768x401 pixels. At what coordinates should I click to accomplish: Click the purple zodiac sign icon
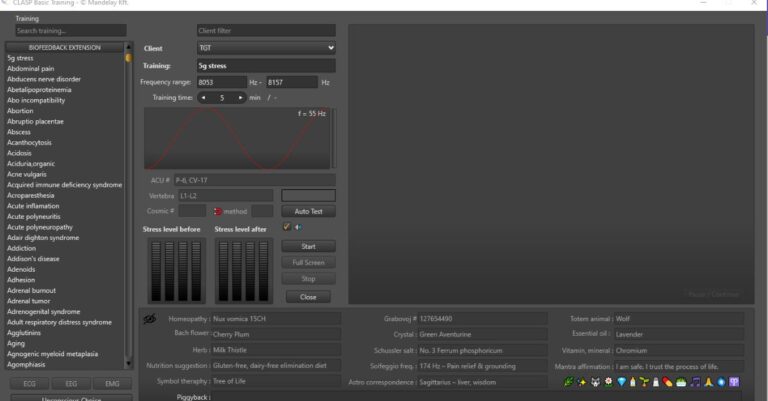(x=734, y=382)
